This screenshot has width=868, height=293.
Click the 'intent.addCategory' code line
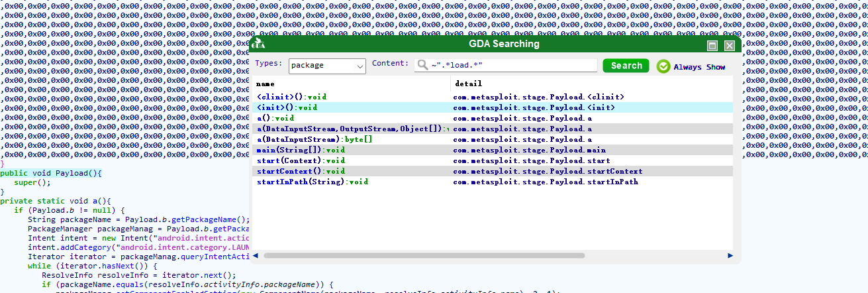pyautogui.click(x=139, y=247)
